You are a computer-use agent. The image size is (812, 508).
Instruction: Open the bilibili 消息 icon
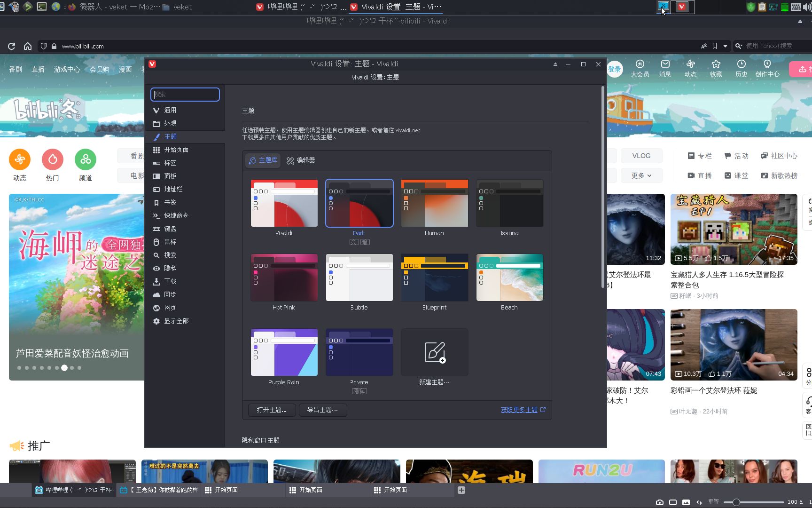665,64
